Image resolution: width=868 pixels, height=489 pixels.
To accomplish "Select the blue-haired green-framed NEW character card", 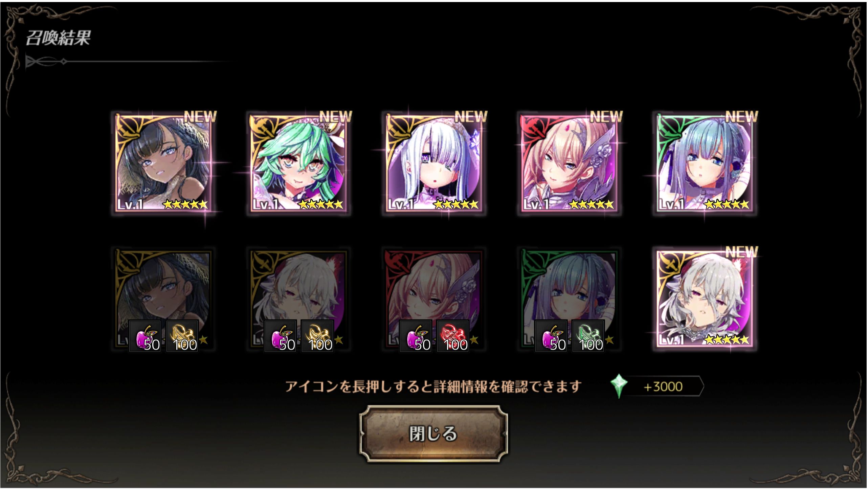I will click(705, 163).
